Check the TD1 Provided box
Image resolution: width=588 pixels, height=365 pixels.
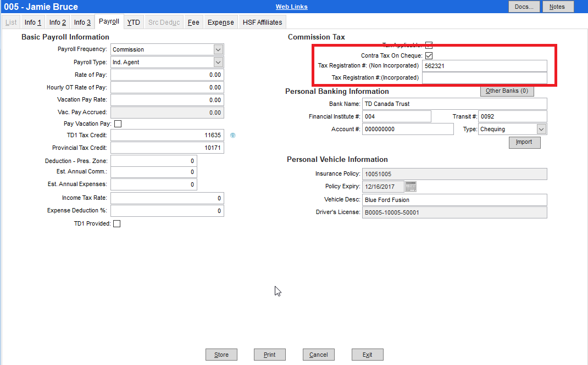tap(117, 223)
